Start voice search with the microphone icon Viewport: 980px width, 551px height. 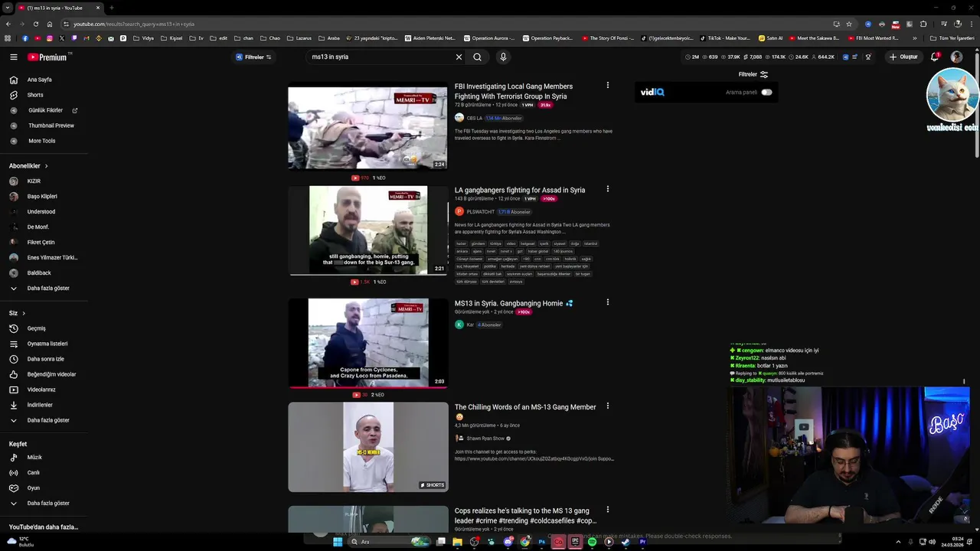tap(503, 57)
